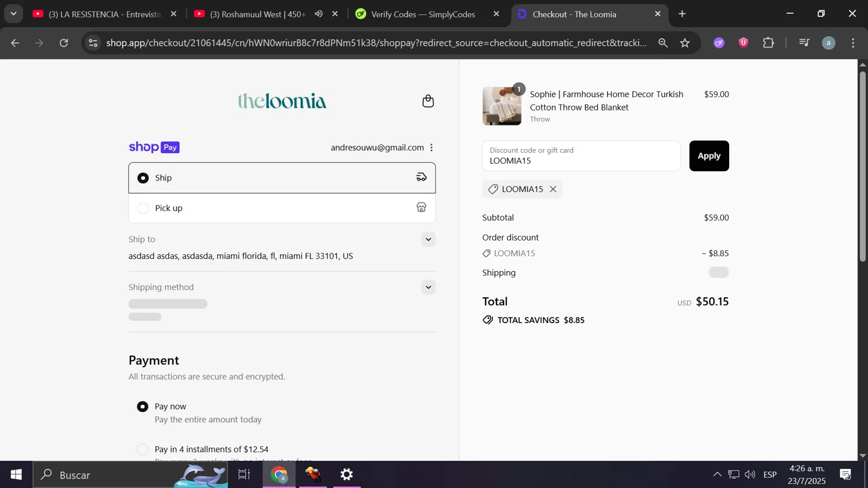Reload the checkout page
Screen dimensions: 868x488
tap(64, 43)
